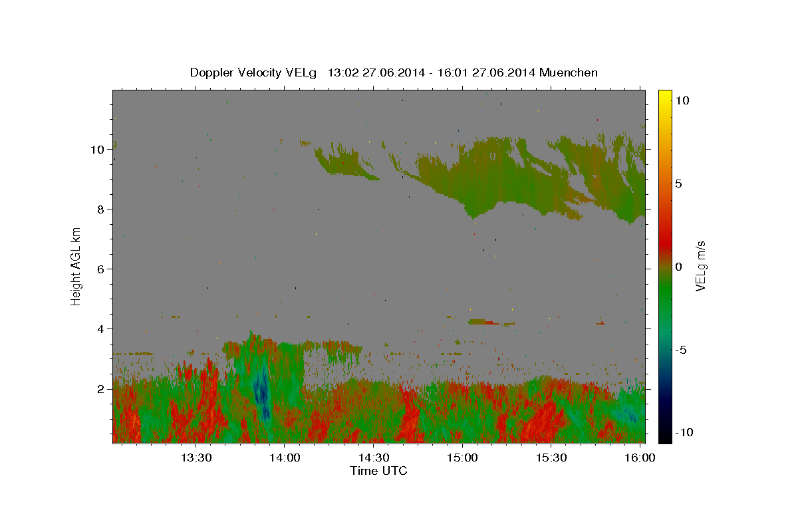The width and height of the screenshot is (798, 532).
Task: Click the height axis label 4
Action: click(101, 329)
